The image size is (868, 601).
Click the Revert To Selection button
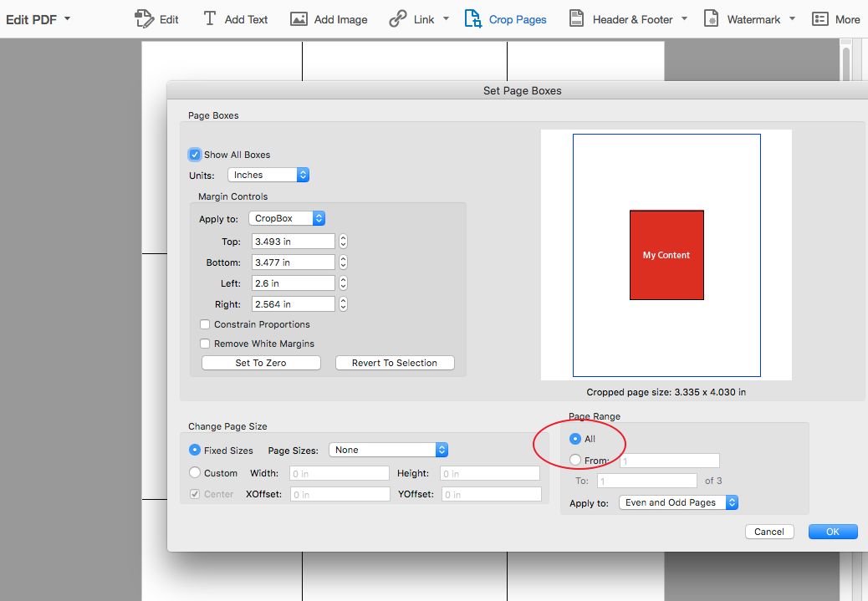point(395,363)
